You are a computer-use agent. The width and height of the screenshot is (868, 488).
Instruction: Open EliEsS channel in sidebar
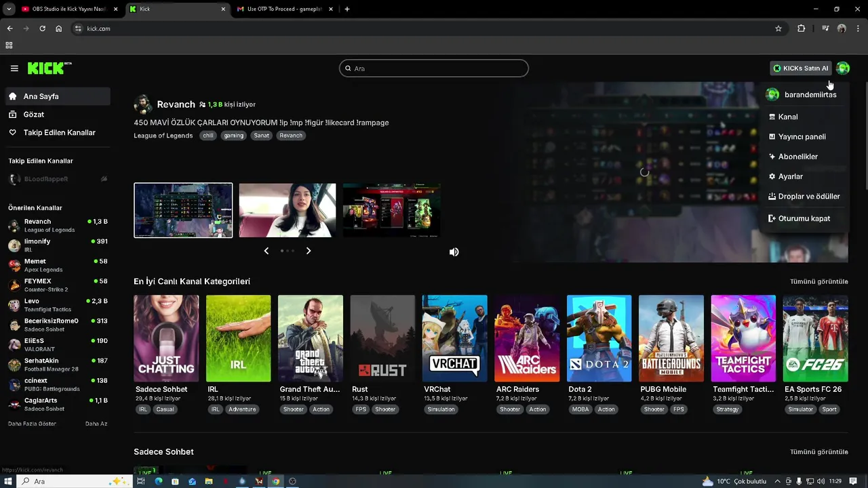[x=58, y=344]
